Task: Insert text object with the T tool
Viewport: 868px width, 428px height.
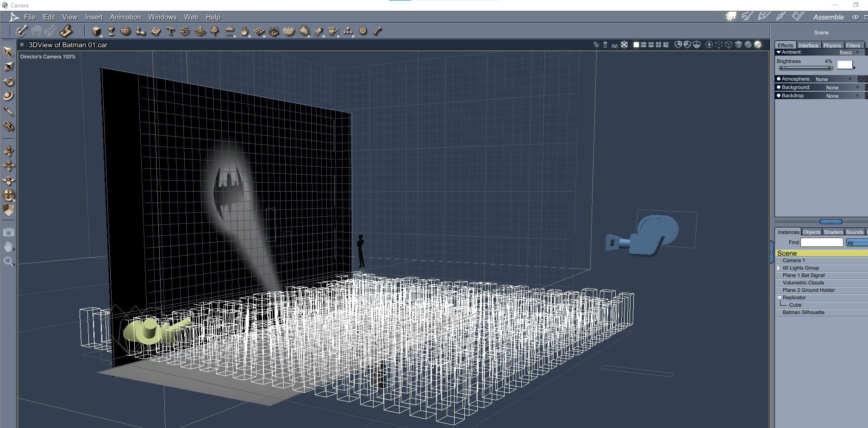Action: coord(170,31)
